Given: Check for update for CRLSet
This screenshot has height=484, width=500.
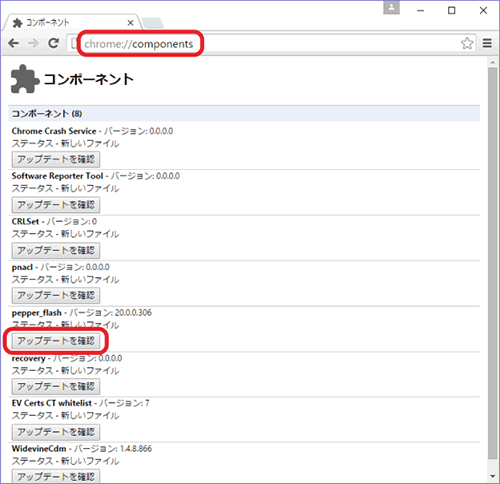Looking at the screenshot, I should pyautogui.click(x=56, y=250).
